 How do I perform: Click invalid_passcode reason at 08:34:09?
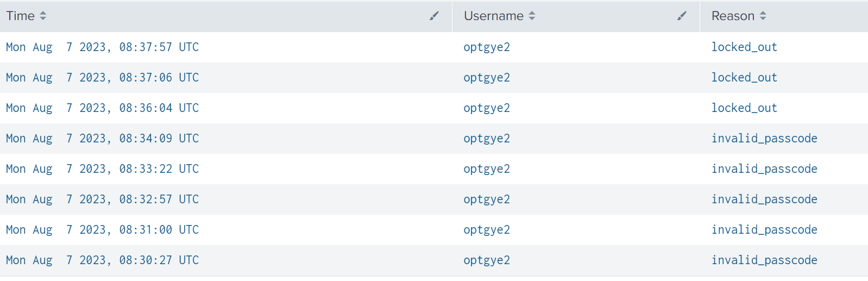(x=764, y=139)
